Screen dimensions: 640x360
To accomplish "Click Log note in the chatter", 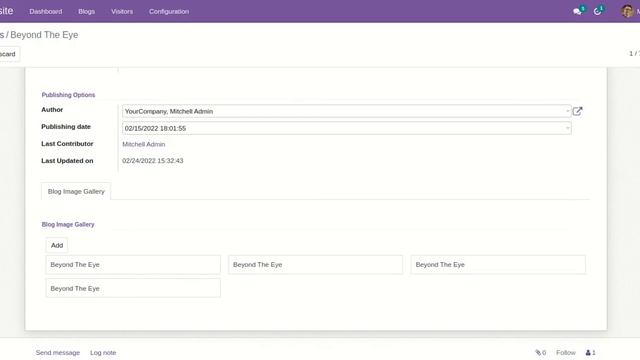I will (x=103, y=353).
